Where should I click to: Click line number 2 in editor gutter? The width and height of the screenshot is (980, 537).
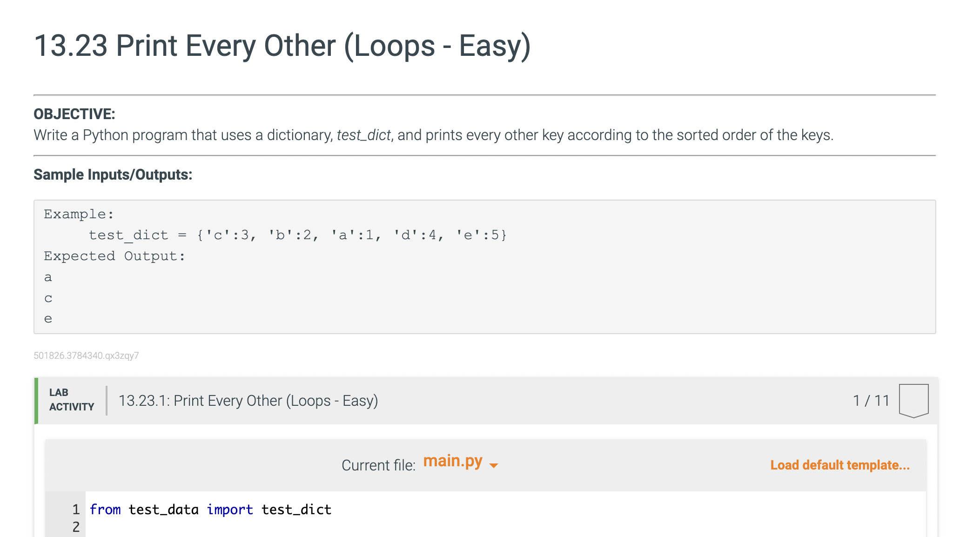[76, 527]
